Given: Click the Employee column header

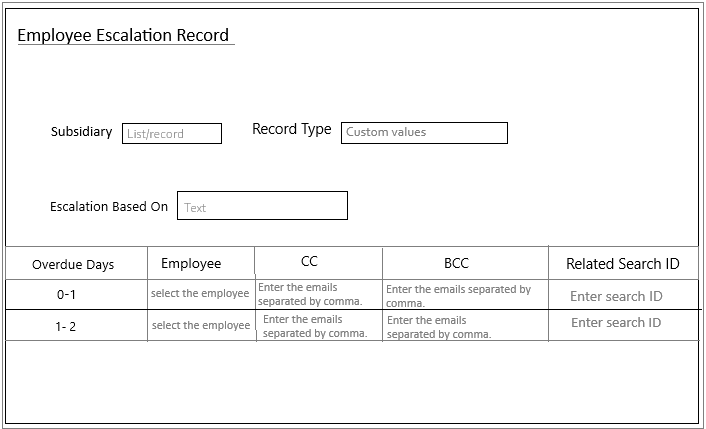Looking at the screenshot, I should pos(191,264).
